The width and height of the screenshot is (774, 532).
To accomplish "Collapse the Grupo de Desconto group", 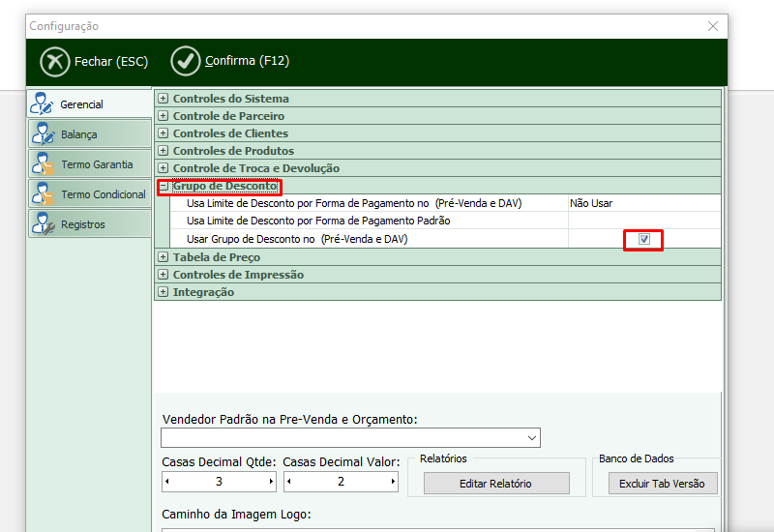I will (x=164, y=186).
